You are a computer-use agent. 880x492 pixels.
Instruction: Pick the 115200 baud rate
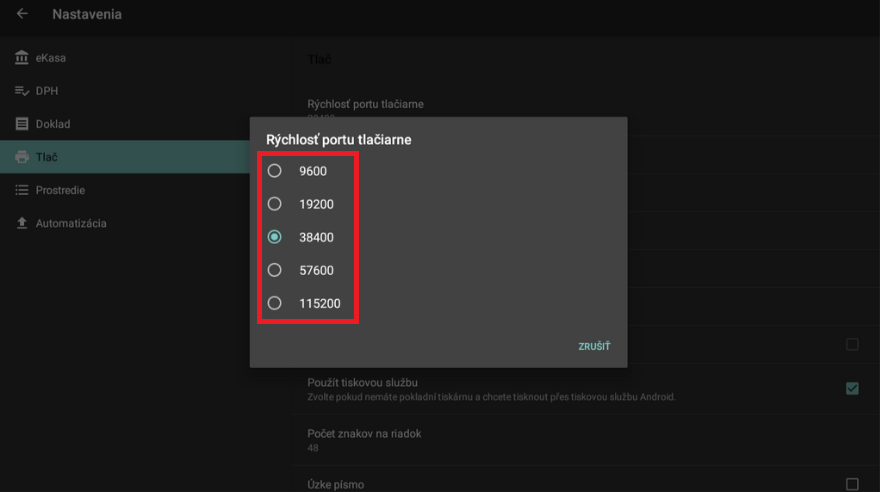coord(275,303)
